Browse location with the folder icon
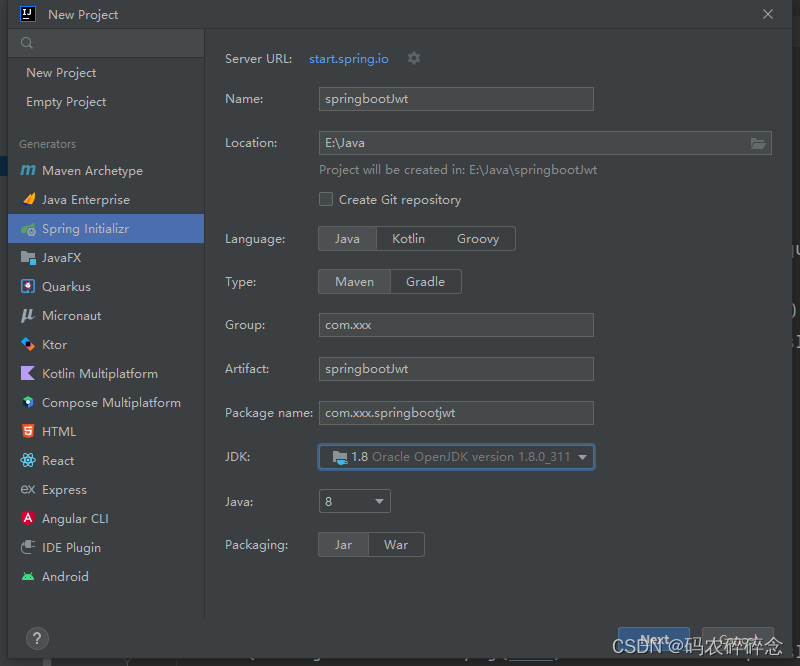Image resolution: width=800 pixels, height=666 pixels. (758, 143)
